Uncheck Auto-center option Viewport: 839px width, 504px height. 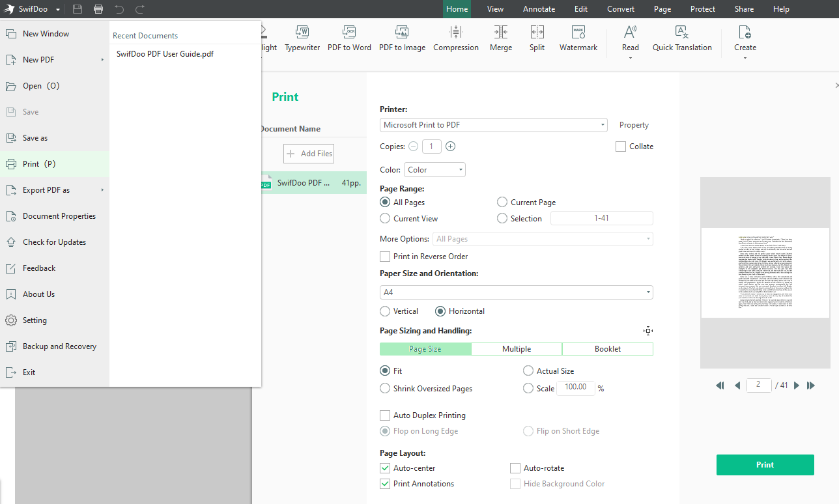click(385, 468)
